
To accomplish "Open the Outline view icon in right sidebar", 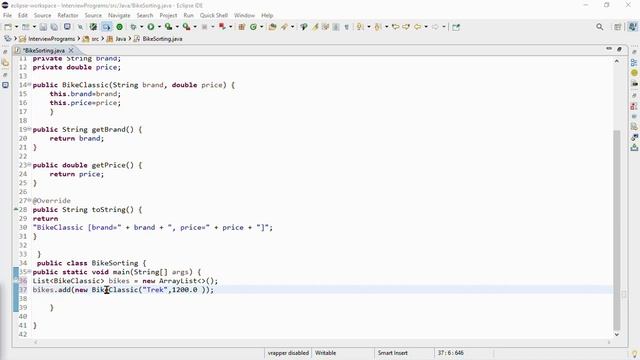I will pyautogui.click(x=634, y=62).
